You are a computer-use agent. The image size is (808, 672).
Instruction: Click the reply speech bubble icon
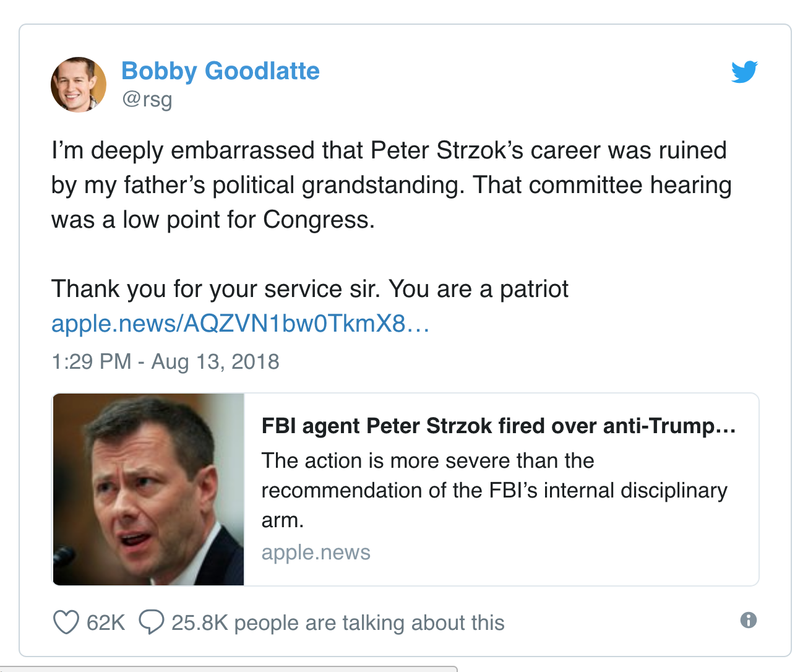[x=152, y=622]
